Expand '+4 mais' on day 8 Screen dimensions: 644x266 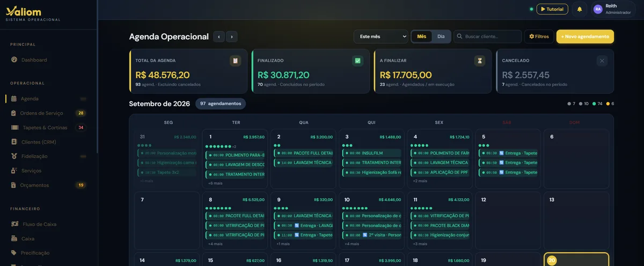coord(215,243)
